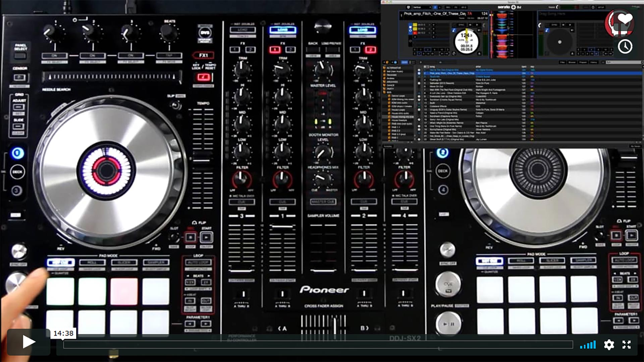Toggle channel 1 headphone CUE button
644x362 pixels.
282,202
